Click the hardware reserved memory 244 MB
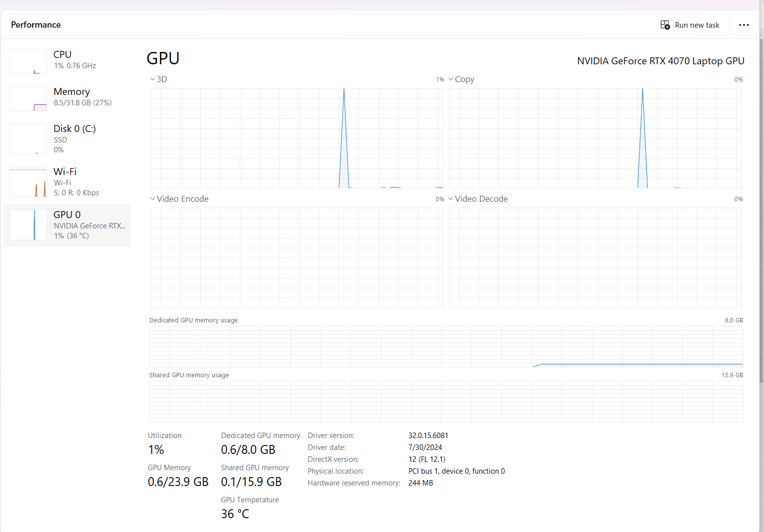This screenshot has height=532, width=764. tap(421, 483)
